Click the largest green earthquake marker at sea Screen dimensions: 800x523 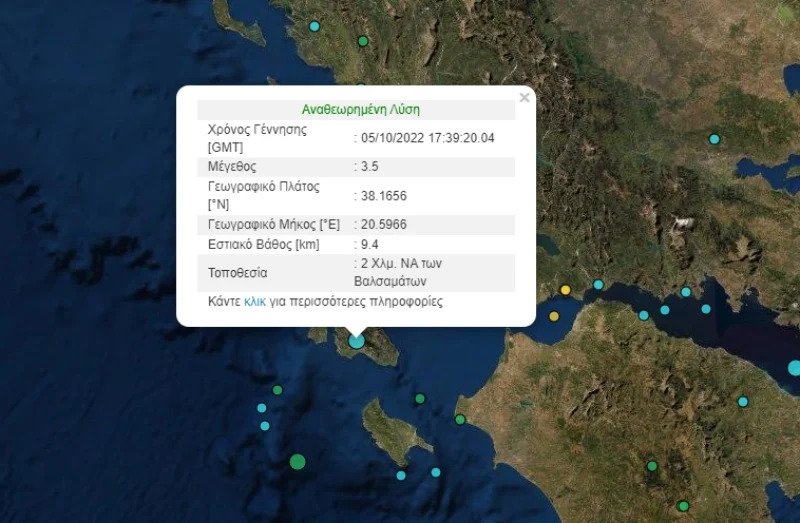pos(297,461)
